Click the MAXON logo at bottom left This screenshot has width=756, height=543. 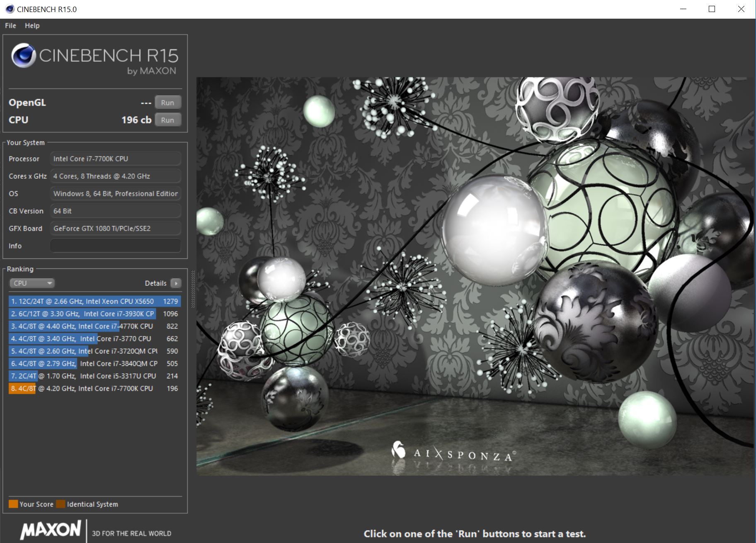tap(51, 530)
